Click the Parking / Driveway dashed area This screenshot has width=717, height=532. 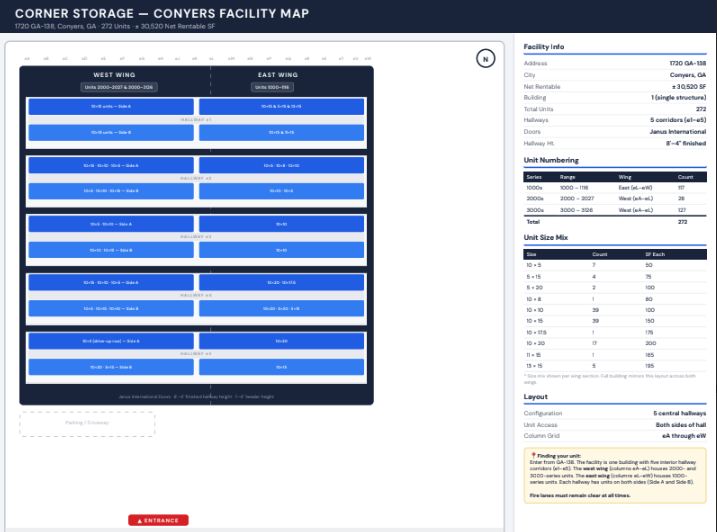click(x=88, y=424)
